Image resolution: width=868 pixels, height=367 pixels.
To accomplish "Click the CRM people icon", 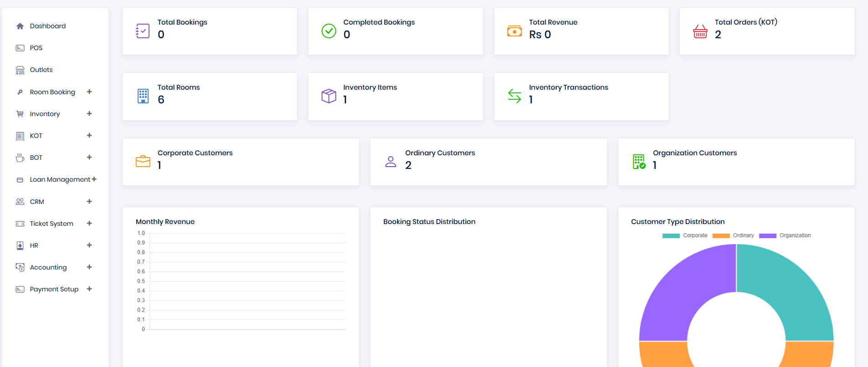I will pyautogui.click(x=20, y=202).
